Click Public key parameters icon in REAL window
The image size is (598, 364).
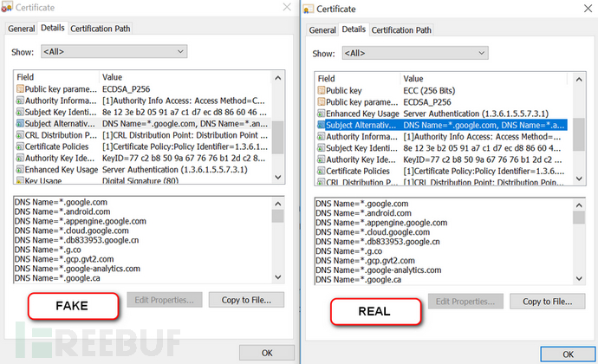(x=322, y=102)
